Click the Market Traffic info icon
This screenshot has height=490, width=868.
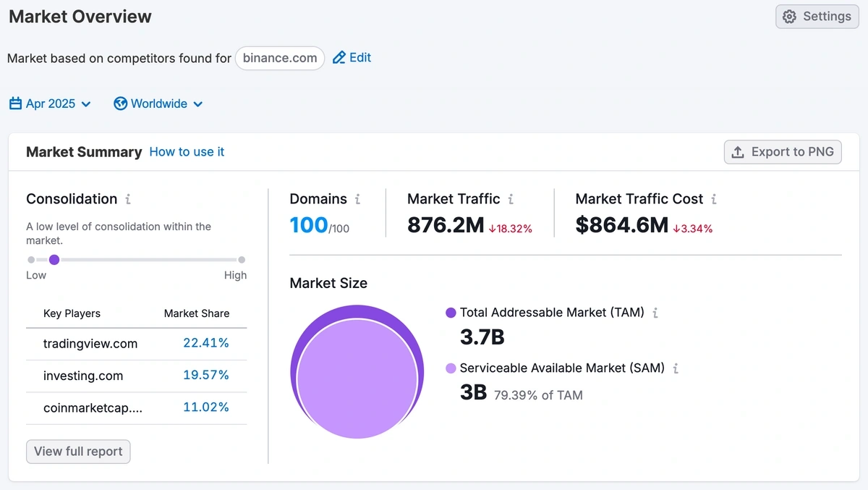point(511,199)
